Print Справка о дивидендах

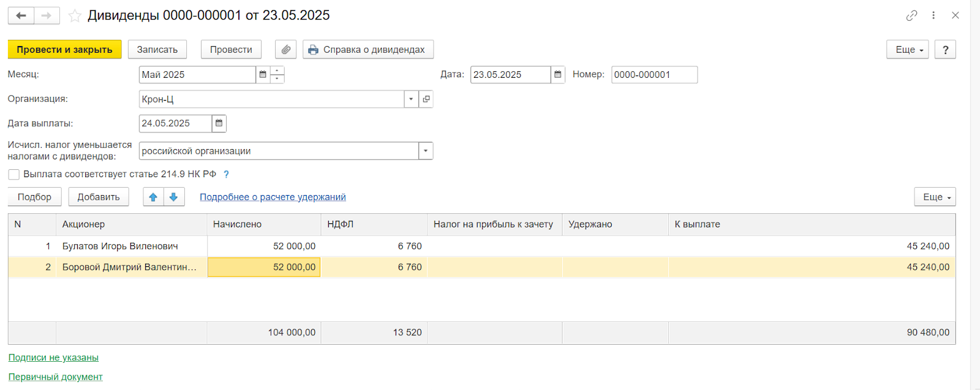(368, 50)
